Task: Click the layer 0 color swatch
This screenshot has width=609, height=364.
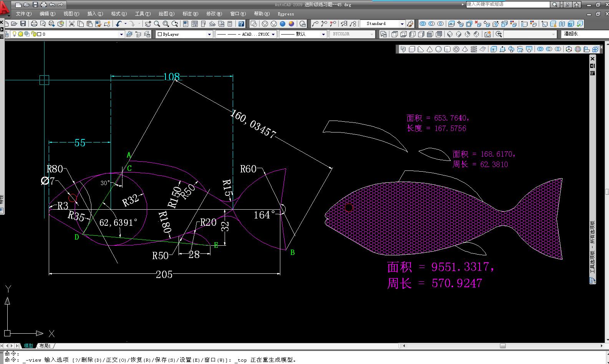Action: click(39, 34)
